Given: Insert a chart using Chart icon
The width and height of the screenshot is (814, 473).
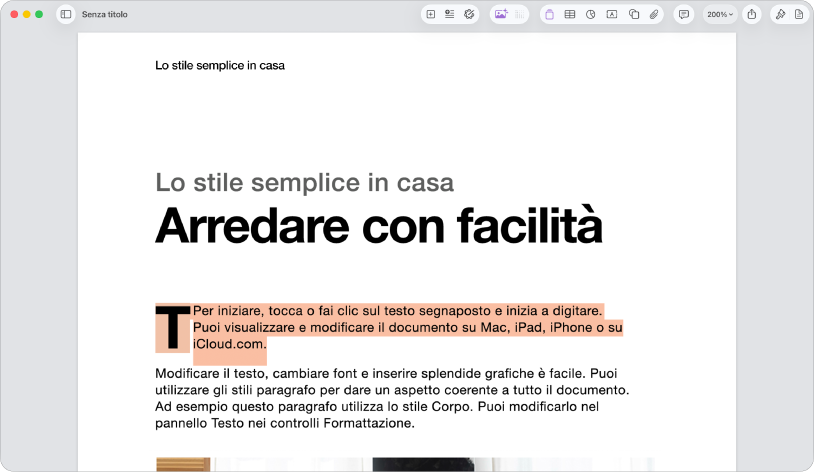Looking at the screenshot, I should tap(591, 15).
